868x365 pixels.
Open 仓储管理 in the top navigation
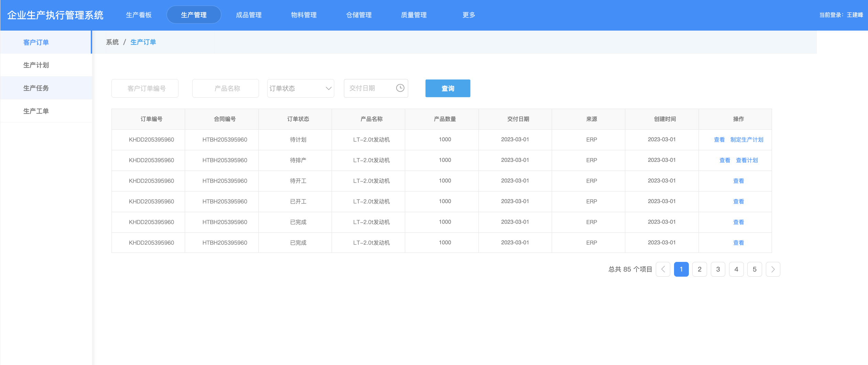(359, 15)
